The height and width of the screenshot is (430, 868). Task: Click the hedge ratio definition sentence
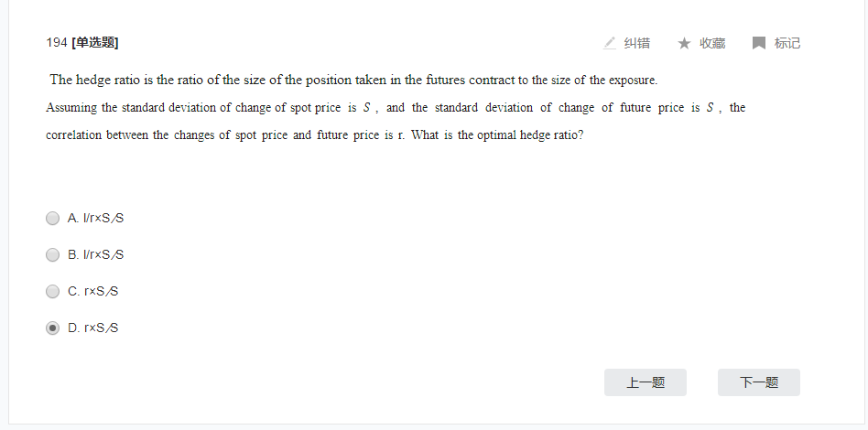(x=353, y=80)
